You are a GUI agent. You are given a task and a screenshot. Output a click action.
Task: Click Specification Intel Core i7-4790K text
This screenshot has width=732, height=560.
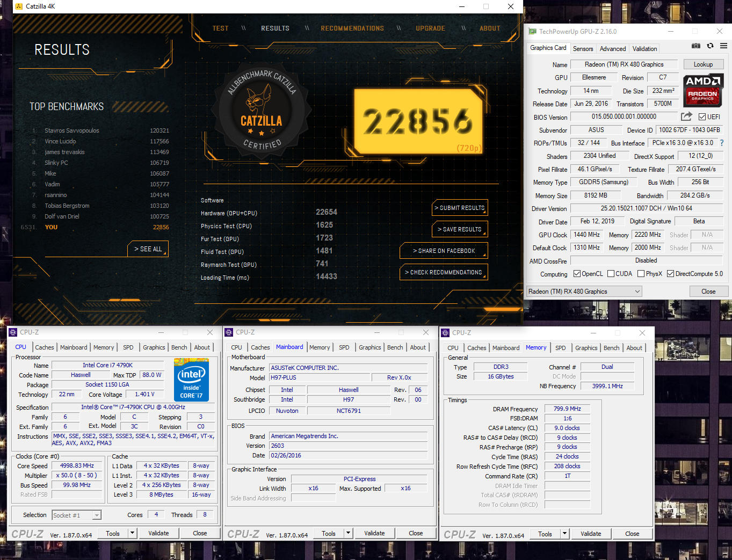134,407
